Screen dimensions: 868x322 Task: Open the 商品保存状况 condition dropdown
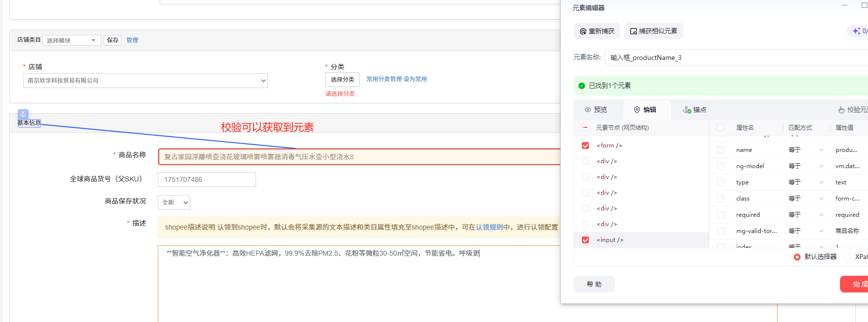click(x=174, y=203)
